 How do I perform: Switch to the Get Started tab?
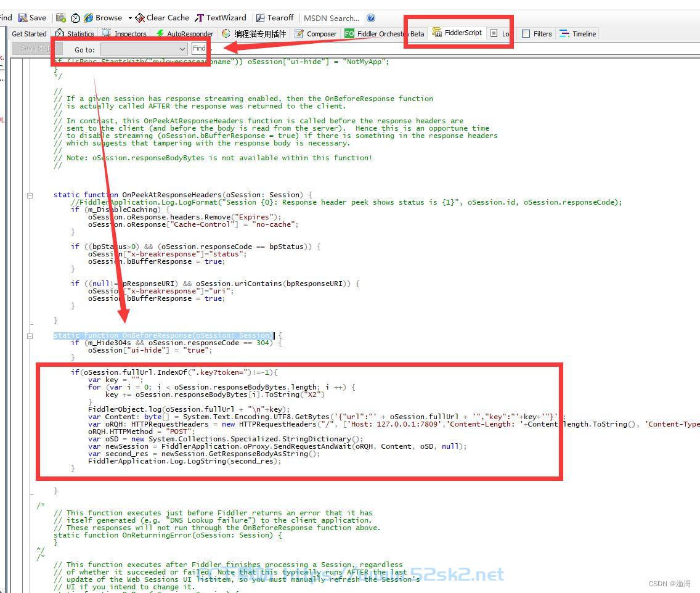29,33
